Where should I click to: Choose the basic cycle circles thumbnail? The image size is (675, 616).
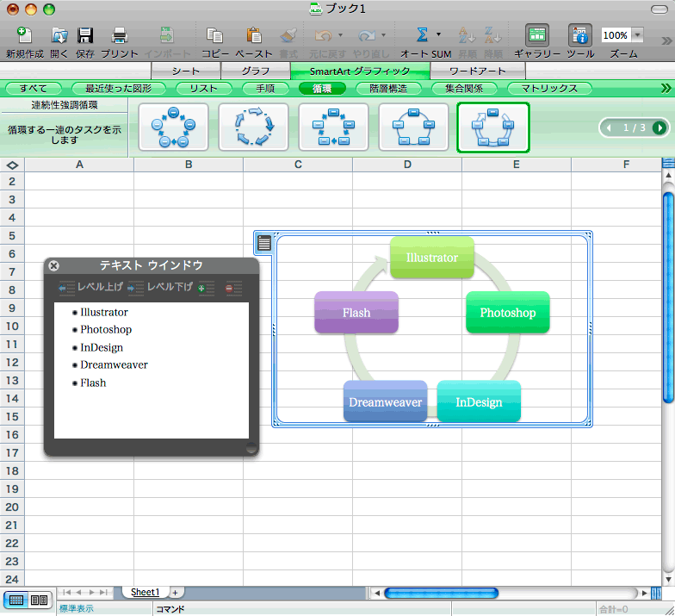point(174,128)
